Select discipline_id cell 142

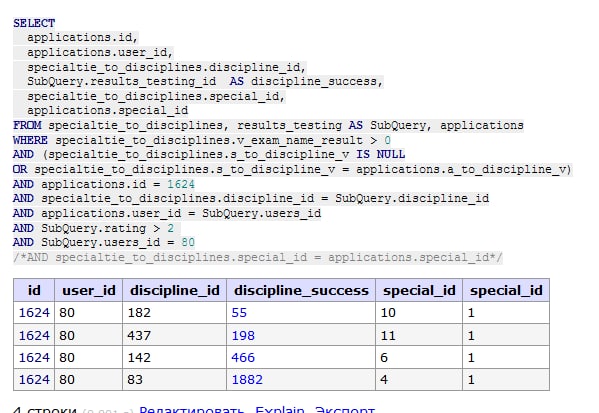pyautogui.click(x=175, y=358)
